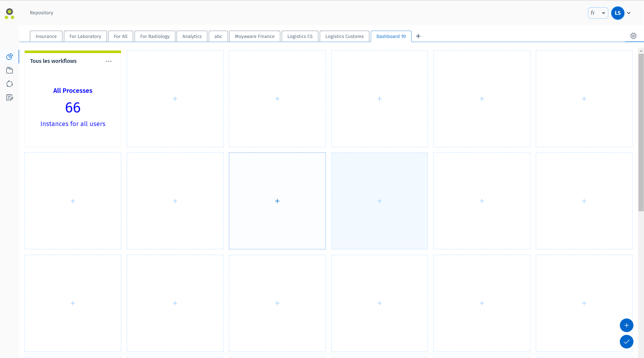Click the All Processes link in widget
This screenshot has height=358, width=644.
(73, 91)
